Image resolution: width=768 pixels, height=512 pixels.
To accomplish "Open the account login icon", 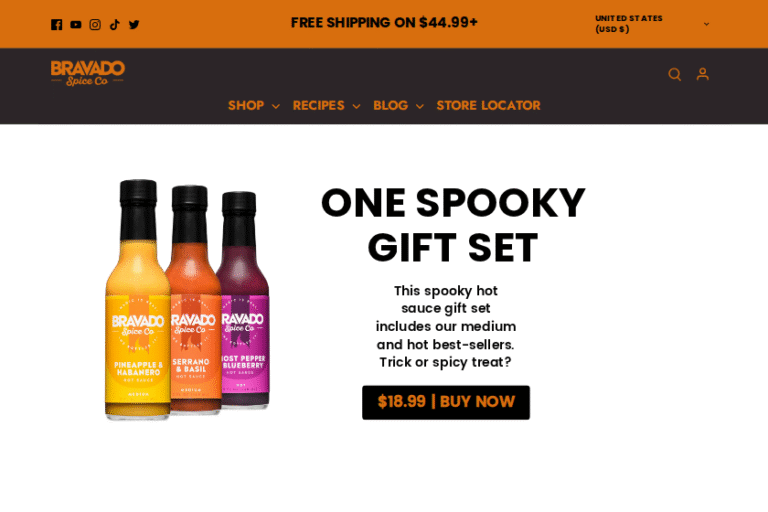I will coord(703,74).
